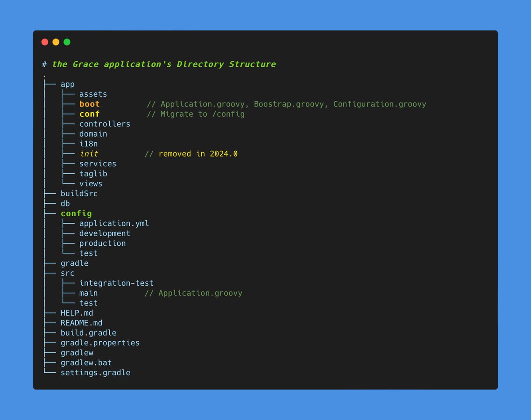Click the red close dot

(x=45, y=42)
